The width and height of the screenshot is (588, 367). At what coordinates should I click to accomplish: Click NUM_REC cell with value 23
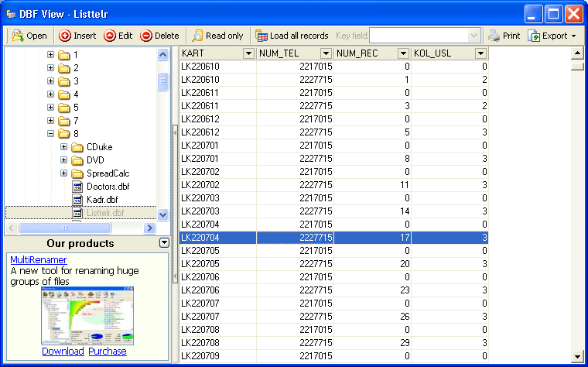click(372, 290)
